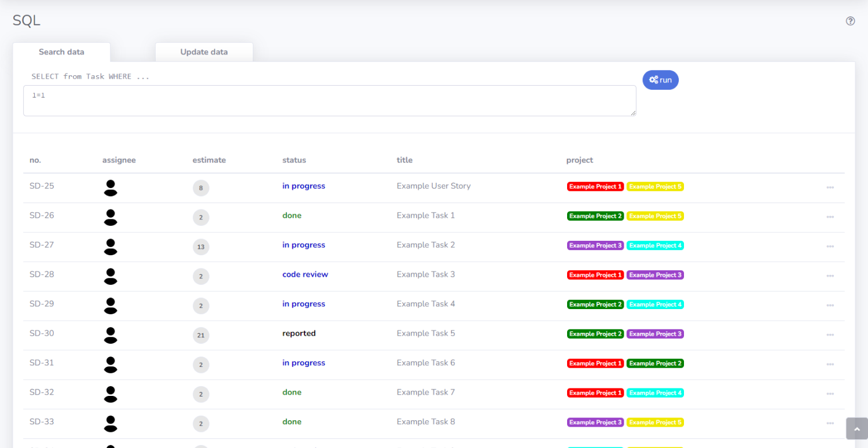Sort by the status column header
The height and width of the screenshot is (448, 868).
click(x=294, y=160)
